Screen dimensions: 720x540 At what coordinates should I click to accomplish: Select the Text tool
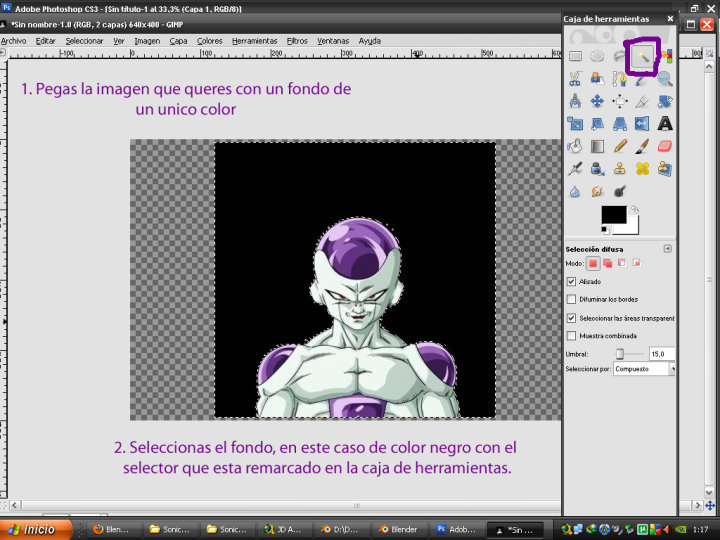pos(664,124)
